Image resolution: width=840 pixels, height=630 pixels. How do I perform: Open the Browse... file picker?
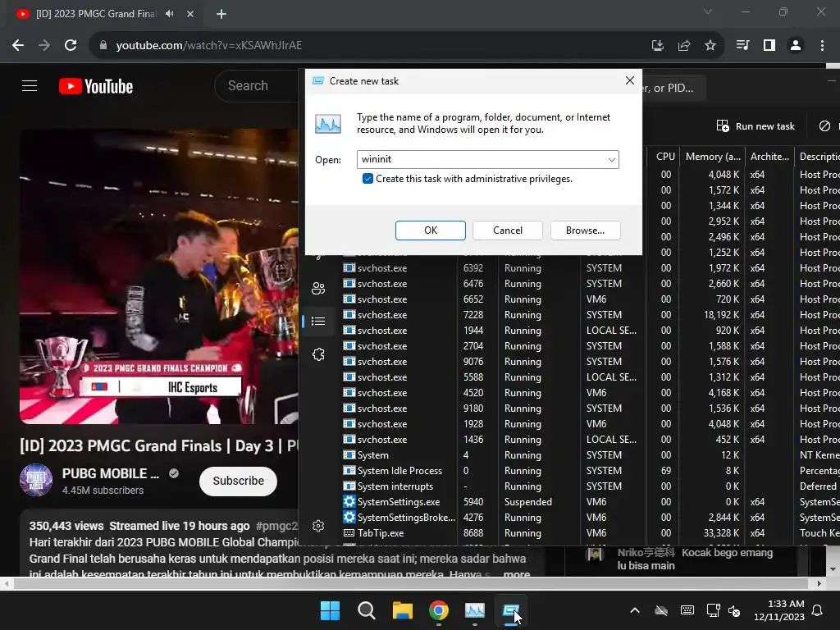coord(585,231)
